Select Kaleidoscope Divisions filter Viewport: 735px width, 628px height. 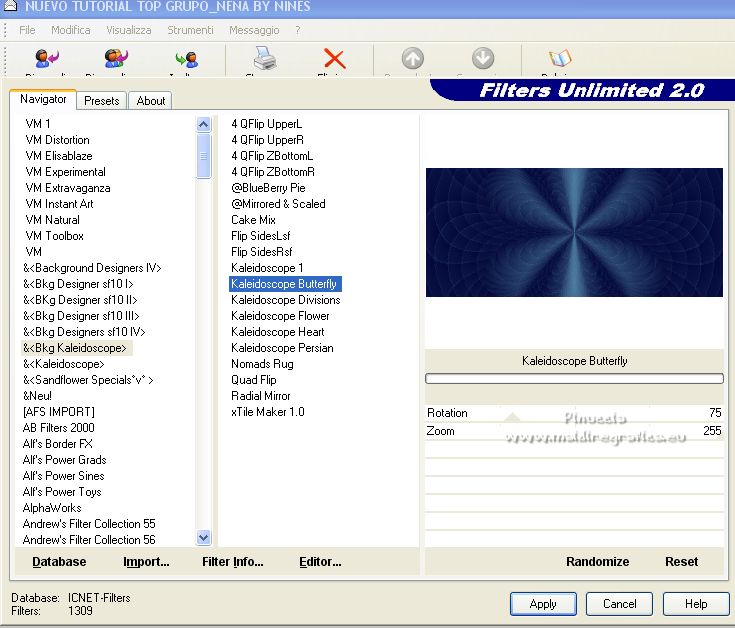click(286, 300)
